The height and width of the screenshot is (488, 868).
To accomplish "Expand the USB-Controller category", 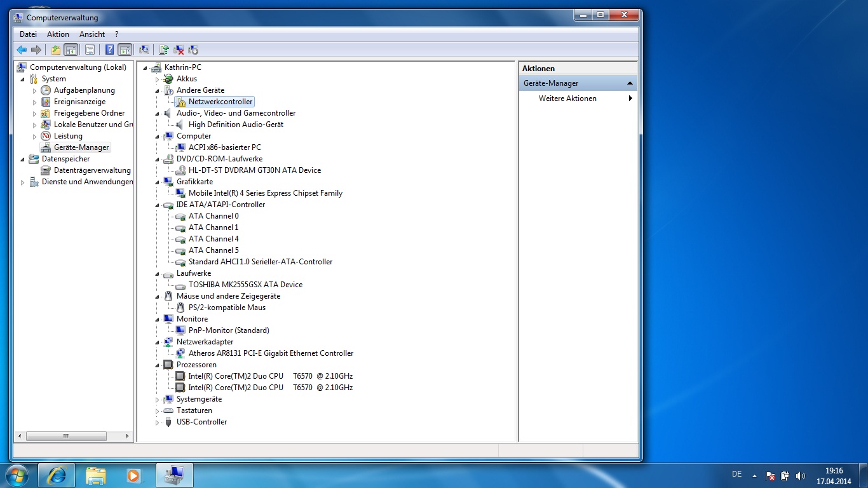I will point(158,423).
